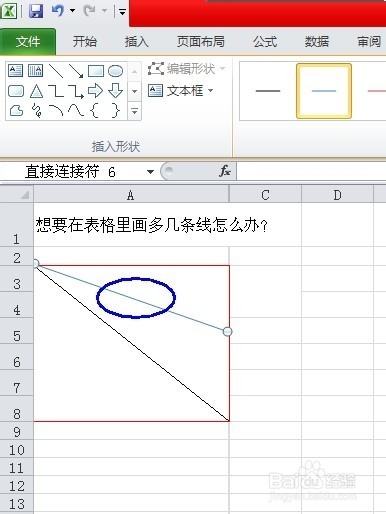Click into the formula bar

point(311,172)
